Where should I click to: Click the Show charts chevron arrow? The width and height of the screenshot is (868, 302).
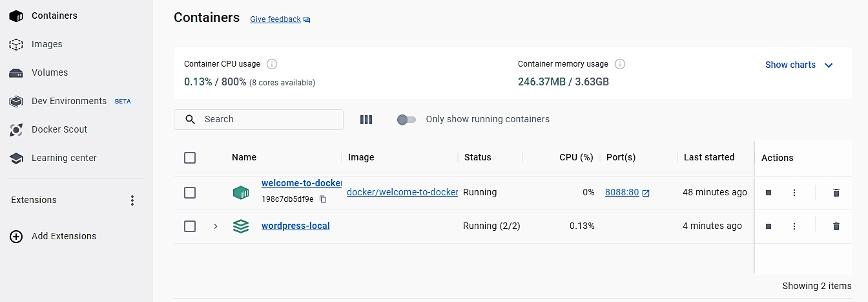click(829, 65)
